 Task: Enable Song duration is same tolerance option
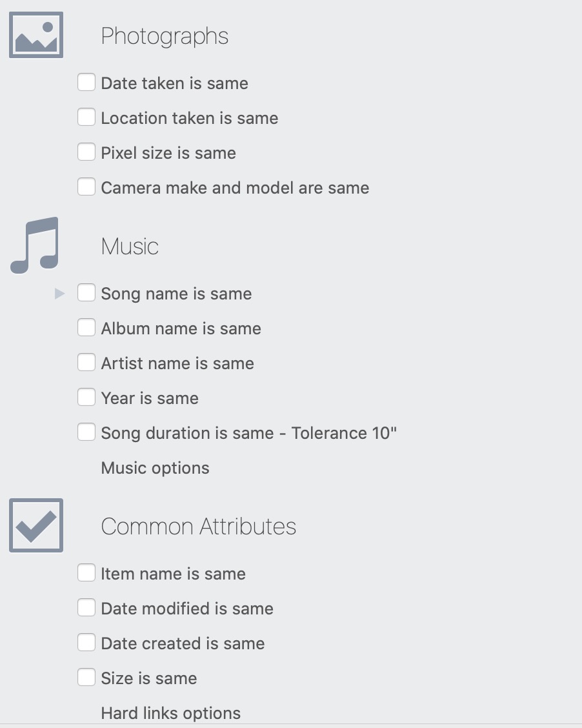86,432
